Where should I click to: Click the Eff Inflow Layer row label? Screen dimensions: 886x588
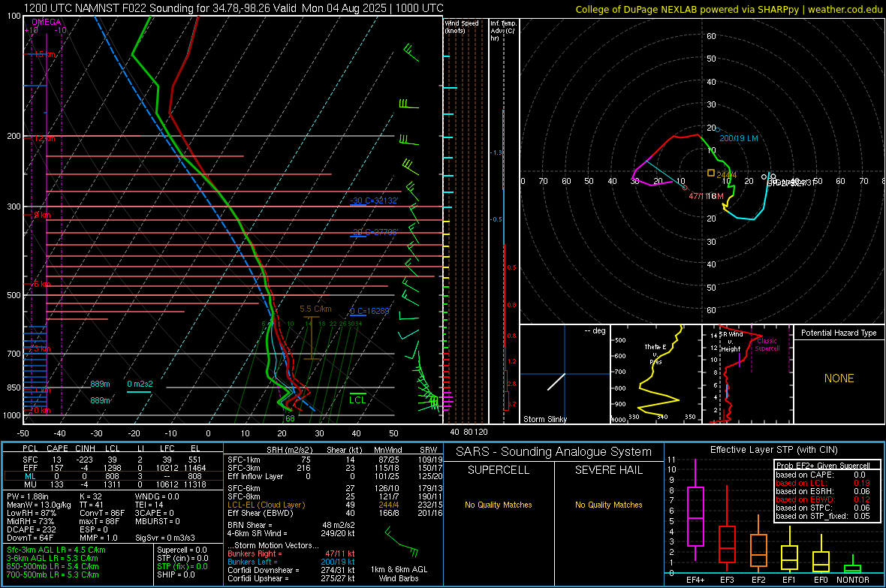[255, 476]
